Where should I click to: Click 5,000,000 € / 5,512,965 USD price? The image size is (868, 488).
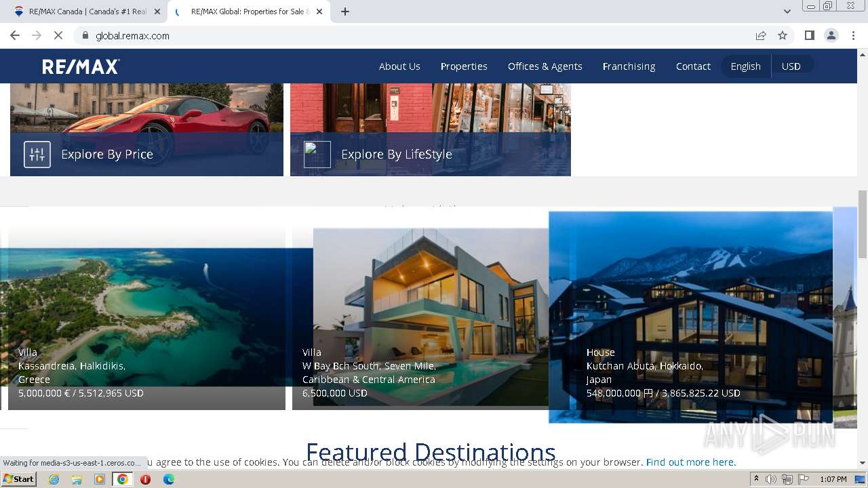[x=81, y=393]
